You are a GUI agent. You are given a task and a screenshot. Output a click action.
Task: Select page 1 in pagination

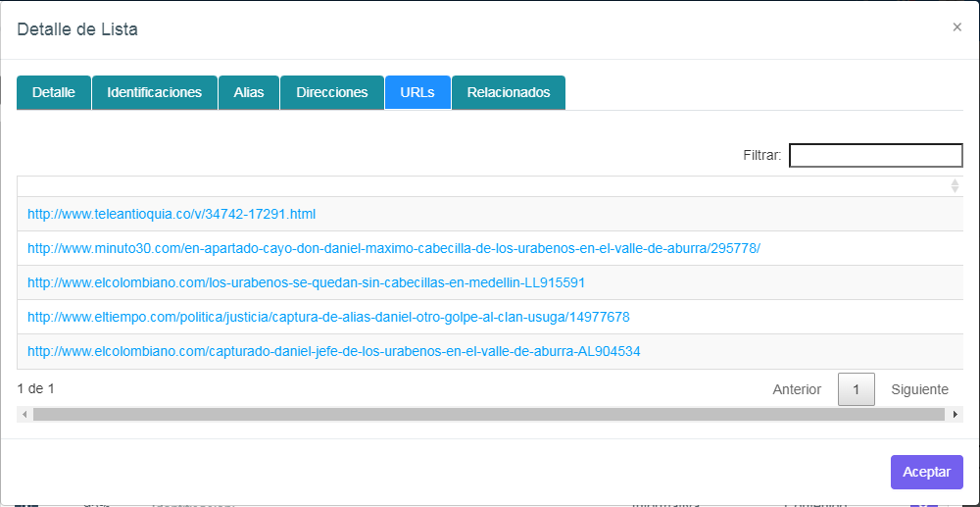coord(856,389)
